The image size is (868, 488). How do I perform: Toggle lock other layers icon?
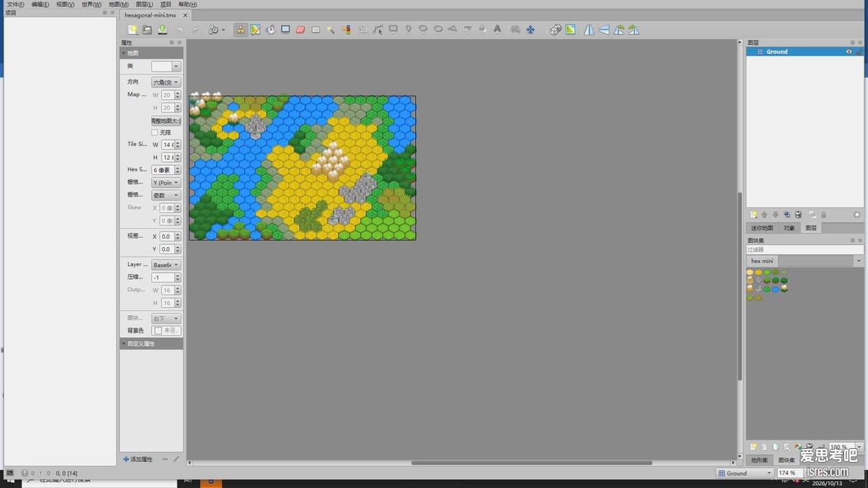tap(823, 215)
